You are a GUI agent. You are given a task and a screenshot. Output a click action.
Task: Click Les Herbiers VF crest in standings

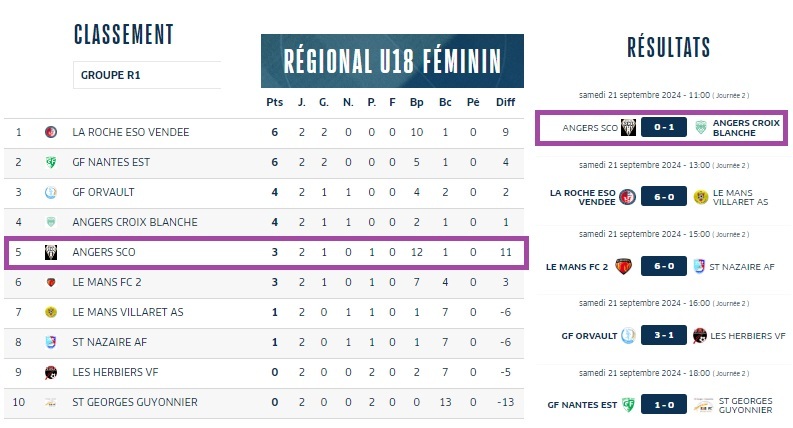[51, 372]
